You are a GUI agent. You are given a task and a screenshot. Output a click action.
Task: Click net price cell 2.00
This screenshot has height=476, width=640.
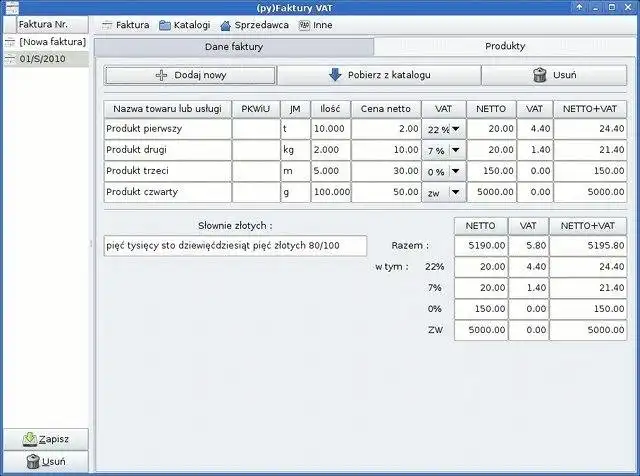(386, 129)
